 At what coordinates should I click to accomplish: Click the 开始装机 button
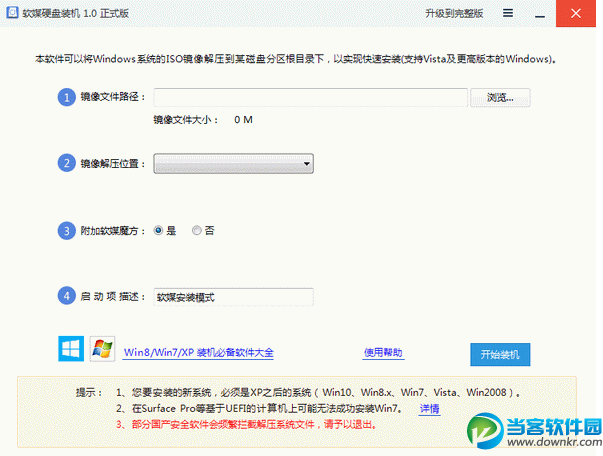(x=500, y=354)
